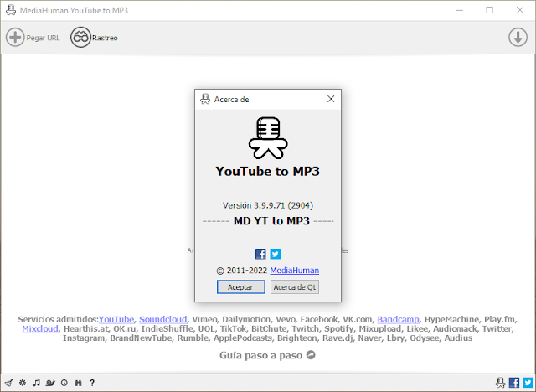Clear the list with the broom icon
This screenshot has height=392, width=536.
point(8,383)
